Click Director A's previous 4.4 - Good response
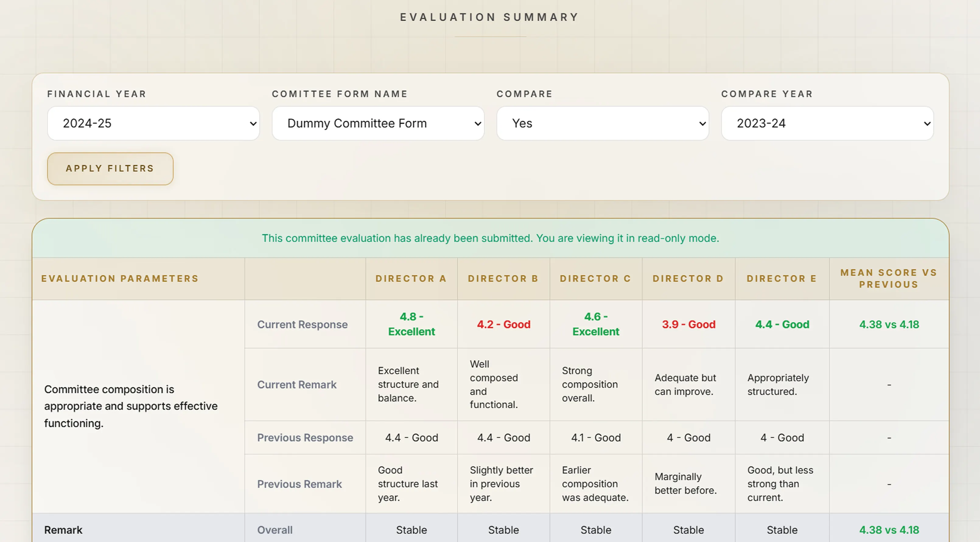This screenshot has height=542, width=980. [411, 437]
